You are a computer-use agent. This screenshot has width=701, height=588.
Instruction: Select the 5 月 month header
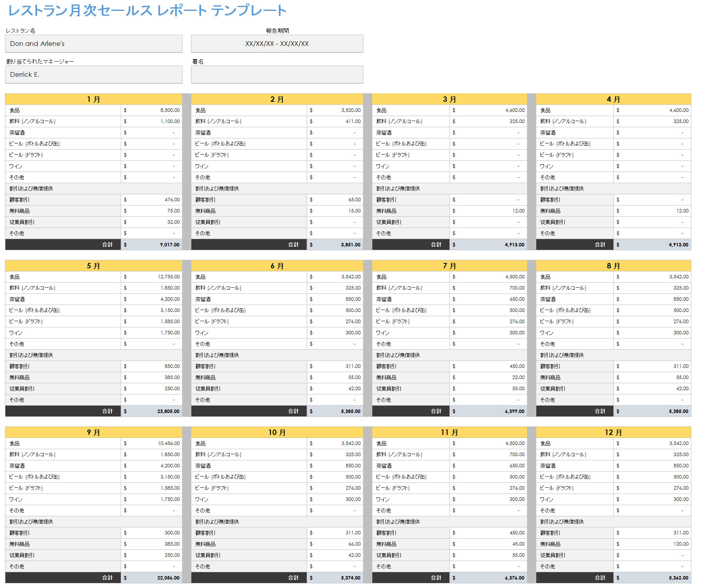pos(94,266)
